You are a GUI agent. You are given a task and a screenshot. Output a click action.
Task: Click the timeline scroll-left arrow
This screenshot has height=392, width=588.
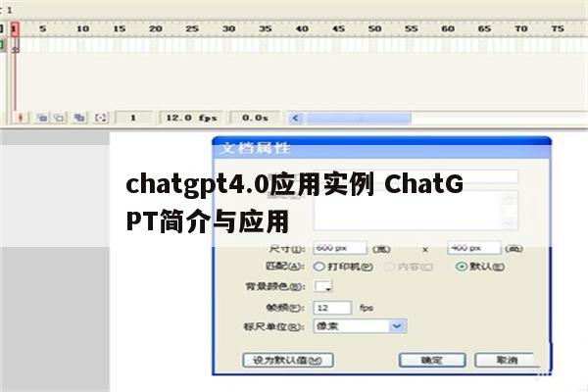tap(296, 119)
